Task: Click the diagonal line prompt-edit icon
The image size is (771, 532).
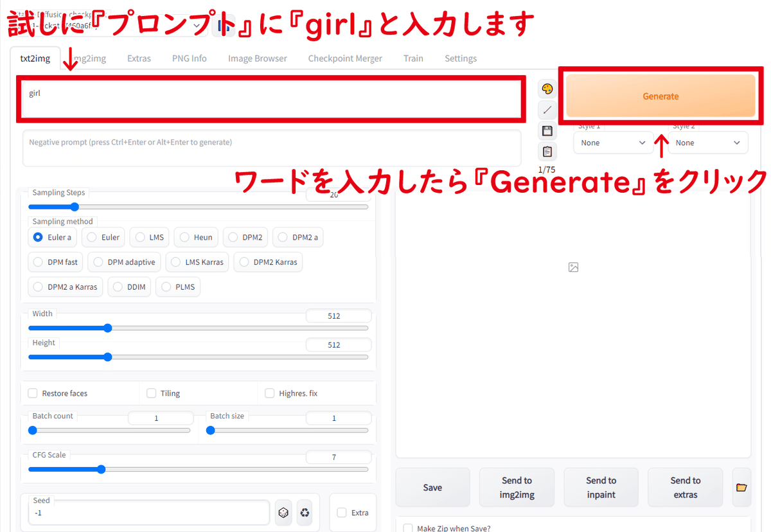Action: (x=547, y=110)
